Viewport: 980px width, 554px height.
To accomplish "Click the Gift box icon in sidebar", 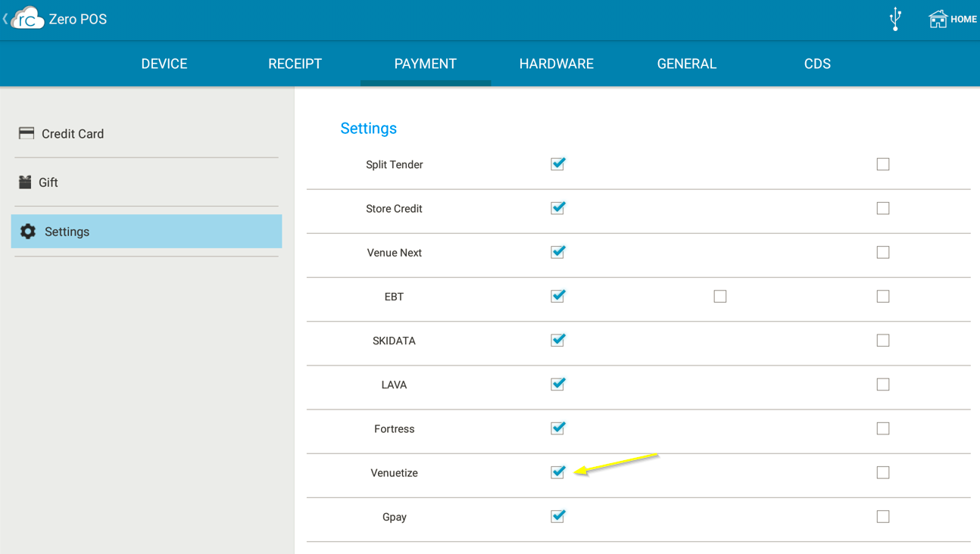I will click(25, 182).
